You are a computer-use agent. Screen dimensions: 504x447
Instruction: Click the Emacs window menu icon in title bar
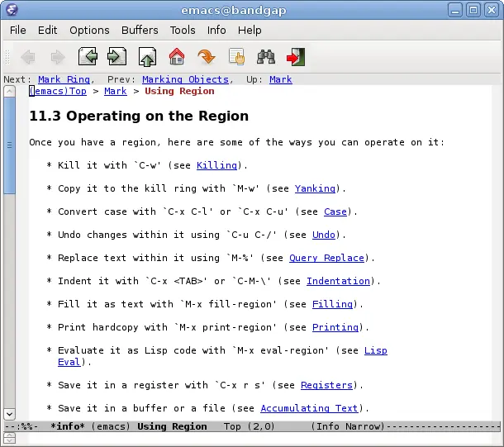[x=12, y=10]
